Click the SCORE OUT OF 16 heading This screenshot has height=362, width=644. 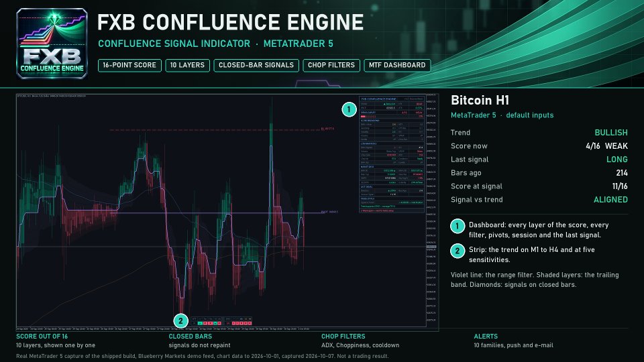[42, 336]
